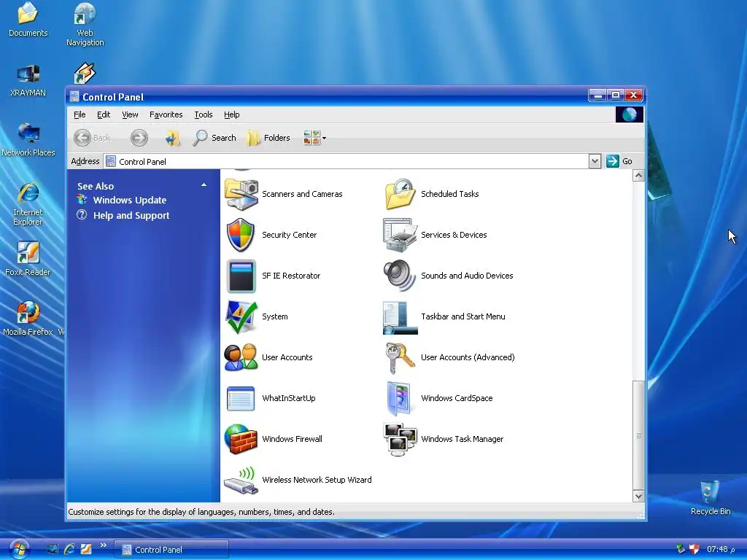Select the Documents desktop icon
747x560 pixels.
point(28,20)
